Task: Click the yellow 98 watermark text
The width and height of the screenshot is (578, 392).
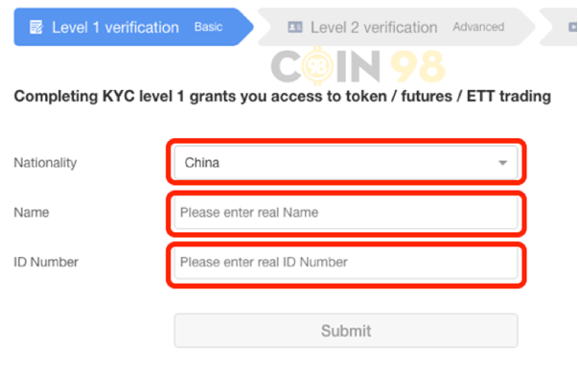Action: (x=418, y=67)
